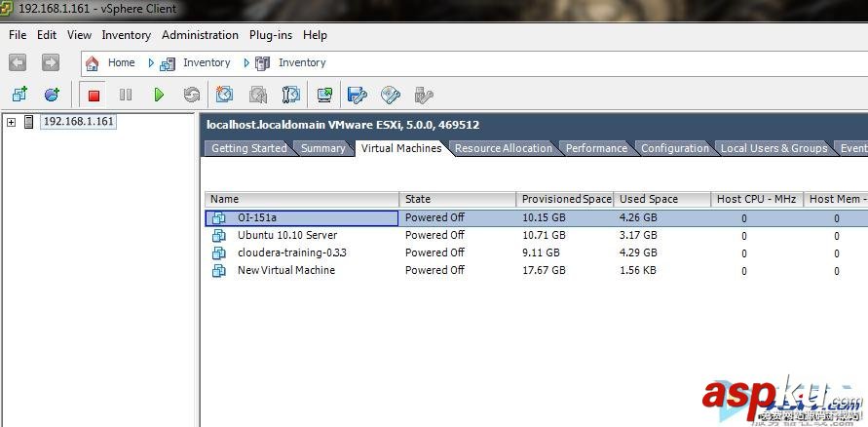This screenshot has height=427, width=868.
Task: Click the New Resource Pool toolbar icon
Action: (52, 95)
